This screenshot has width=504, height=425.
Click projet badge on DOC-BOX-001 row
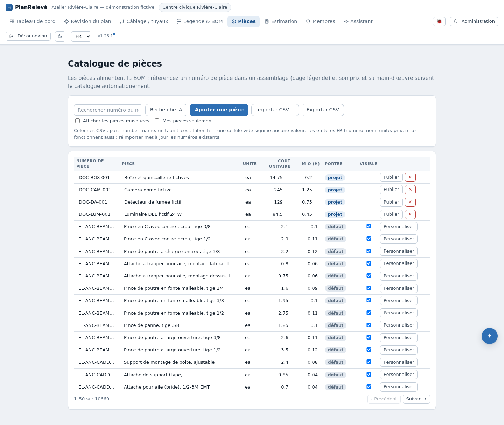pos(335,178)
